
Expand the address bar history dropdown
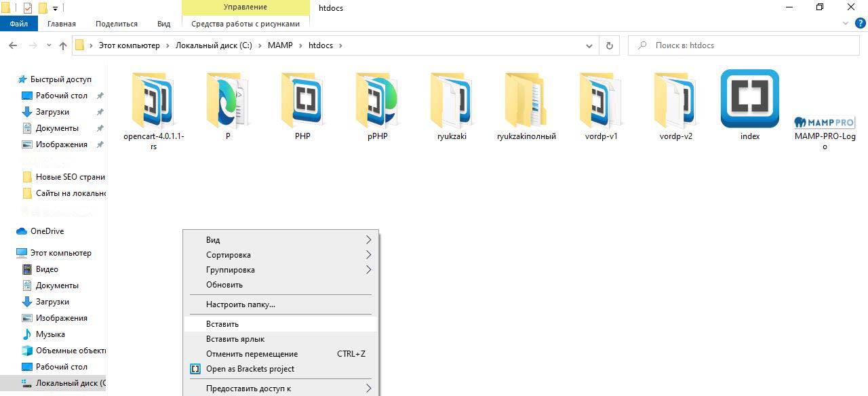coord(589,45)
